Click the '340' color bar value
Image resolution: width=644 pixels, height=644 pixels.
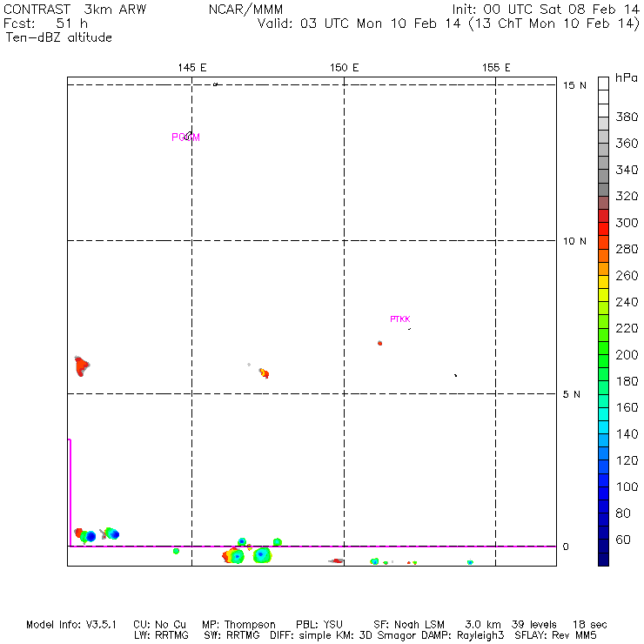(x=627, y=170)
